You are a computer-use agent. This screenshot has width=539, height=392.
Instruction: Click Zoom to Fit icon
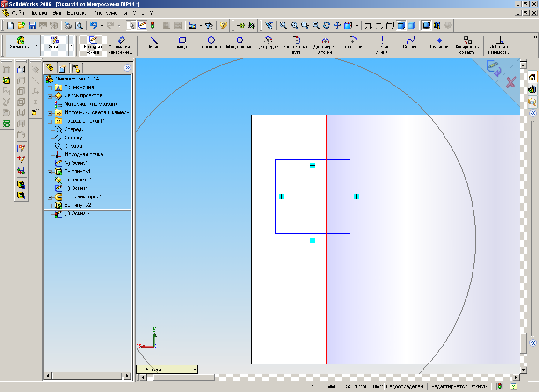(x=283, y=25)
